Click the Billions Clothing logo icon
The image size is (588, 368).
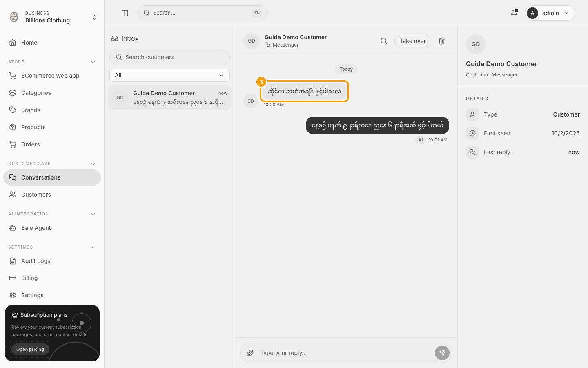(14, 17)
